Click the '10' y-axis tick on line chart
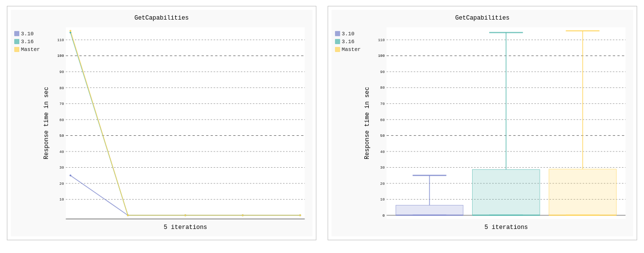Image resolution: width=644 pixels, height=253 pixels. click(62, 200)
